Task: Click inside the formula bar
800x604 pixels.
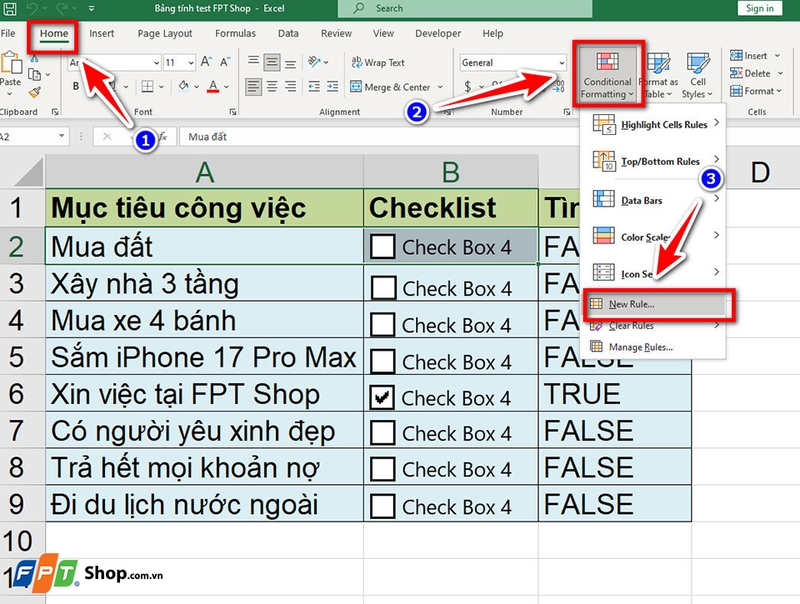Action: (x=300, y=137)
